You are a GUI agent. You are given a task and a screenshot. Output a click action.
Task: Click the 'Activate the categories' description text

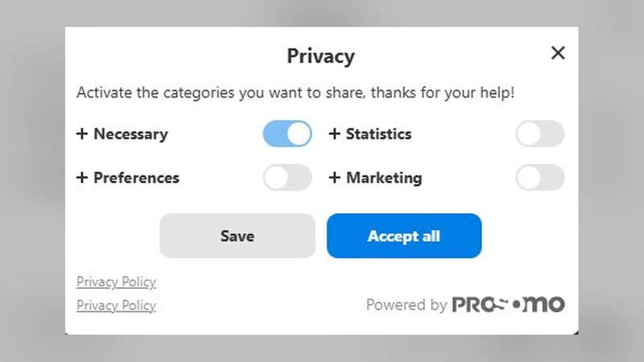point(295,93)
